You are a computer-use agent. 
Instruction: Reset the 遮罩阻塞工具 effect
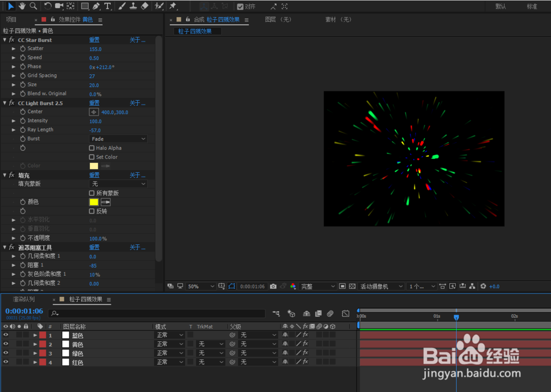[94, 247]
